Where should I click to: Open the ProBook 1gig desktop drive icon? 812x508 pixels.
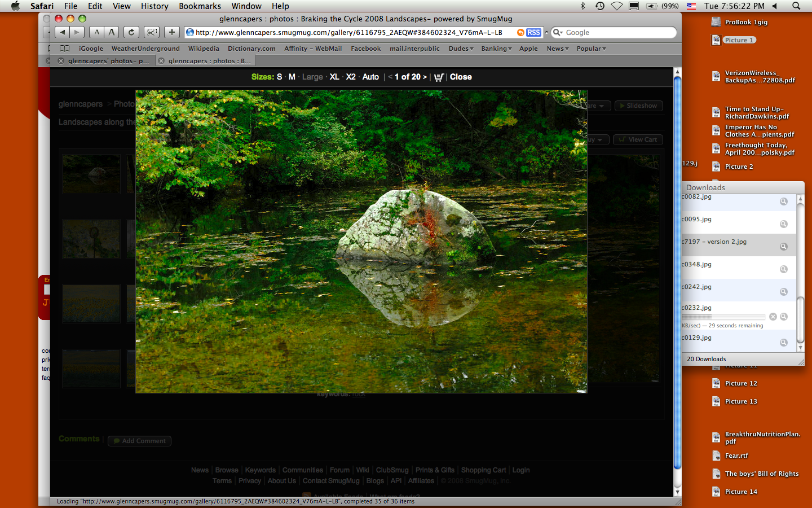(x=716, y=22)
